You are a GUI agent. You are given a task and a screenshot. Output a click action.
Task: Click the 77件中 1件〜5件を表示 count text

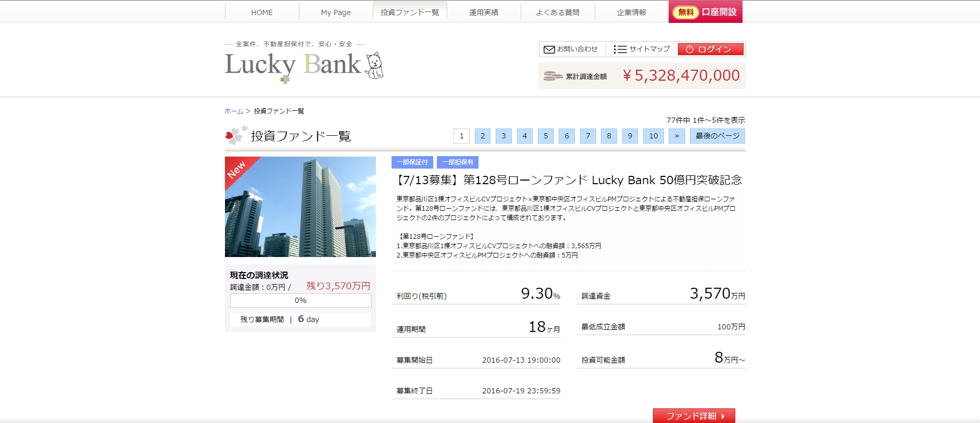[x=706, y=120]
